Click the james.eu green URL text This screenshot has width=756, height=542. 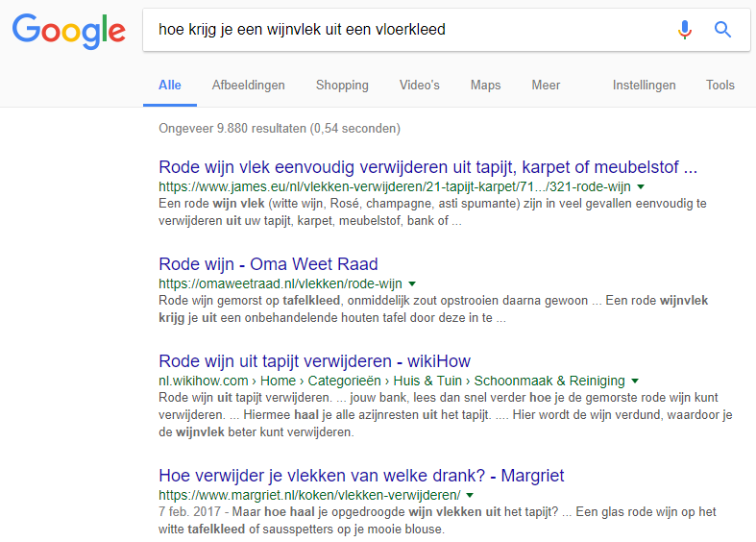395,187
